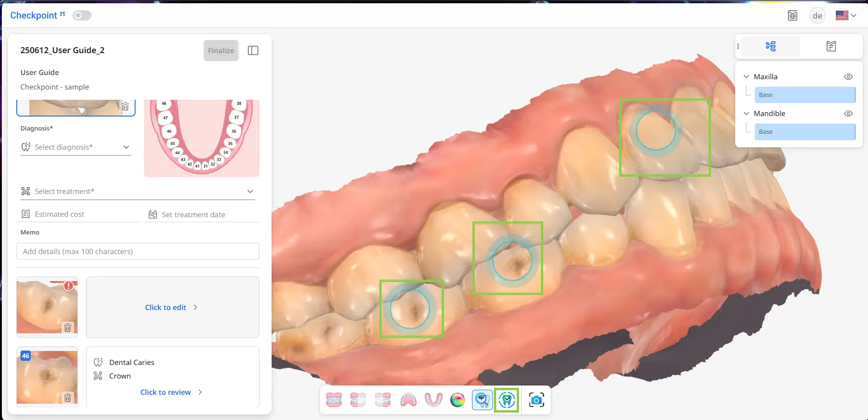The width and height of the screenshot is (868, 420).
Task: Show maxilla-only arch view
Action: pyautogui.click(x=408, y=400)
